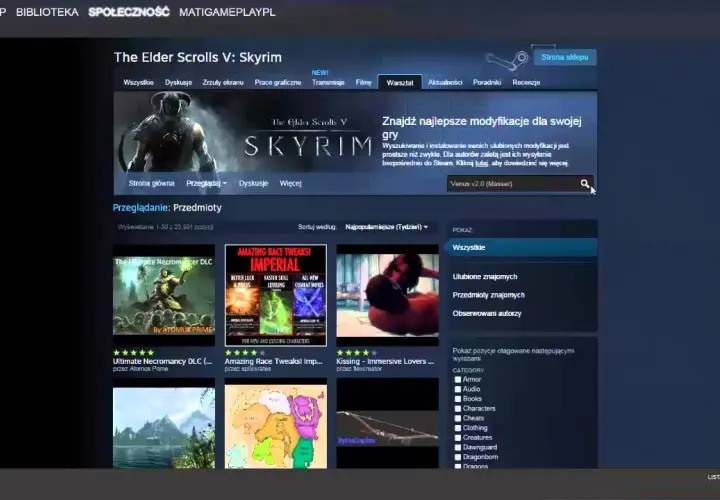Image resolution: width=720 pixels, height=500 pixels.
Task: Toggle the Armor category checkbox
Action: (458, 379)
